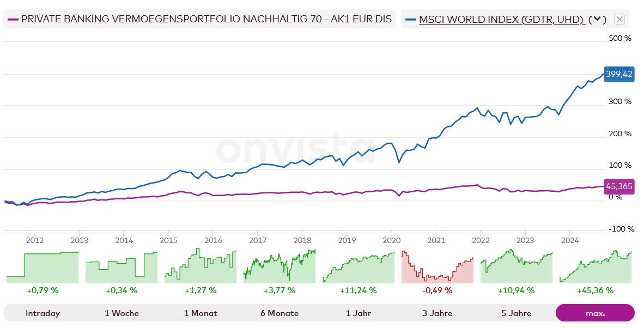Click the purple 45,365 value label
This screenshot has width=644, height=328.
(619, 186)
